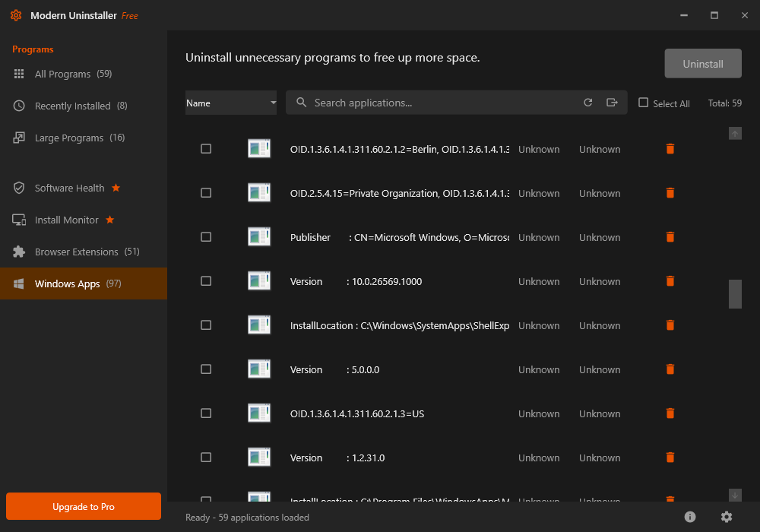
Task: Open Browser Extensions (51) section
Action: 84,252
